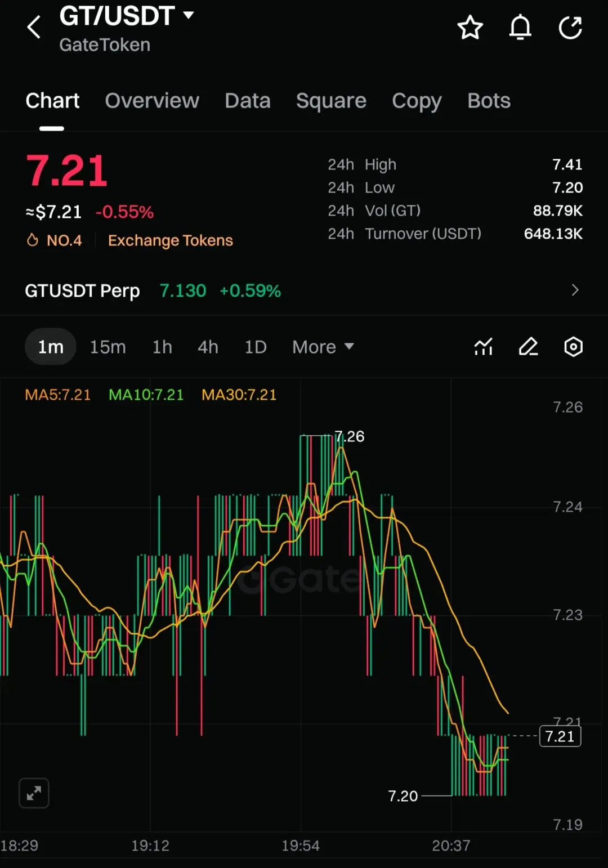Select the 1m timeframe
Image resolution: width=608 pixels, height=868 pixels.
(x=51, y=347)
